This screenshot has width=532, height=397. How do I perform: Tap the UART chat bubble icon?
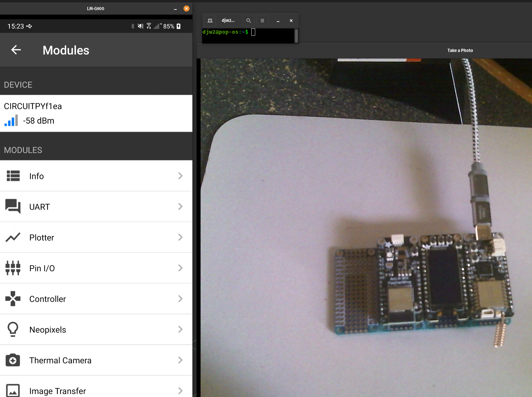(x=13, y=207)
